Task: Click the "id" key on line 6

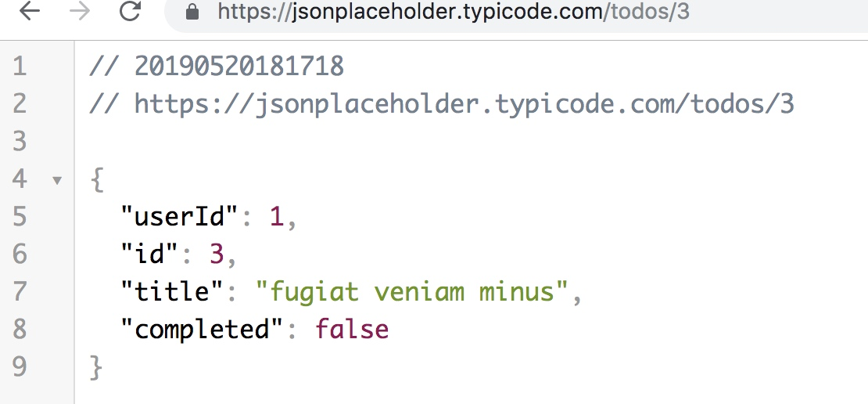Action: 149,253
